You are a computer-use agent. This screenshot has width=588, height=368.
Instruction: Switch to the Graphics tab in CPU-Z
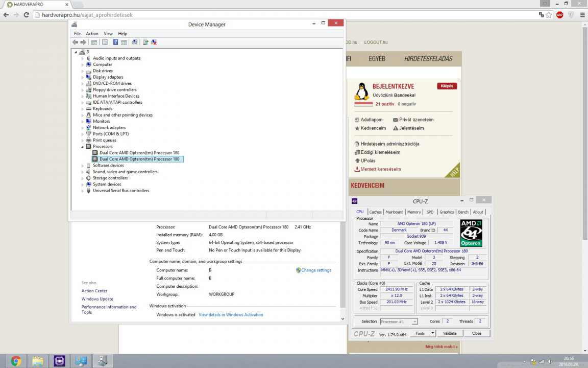(447, 212)
